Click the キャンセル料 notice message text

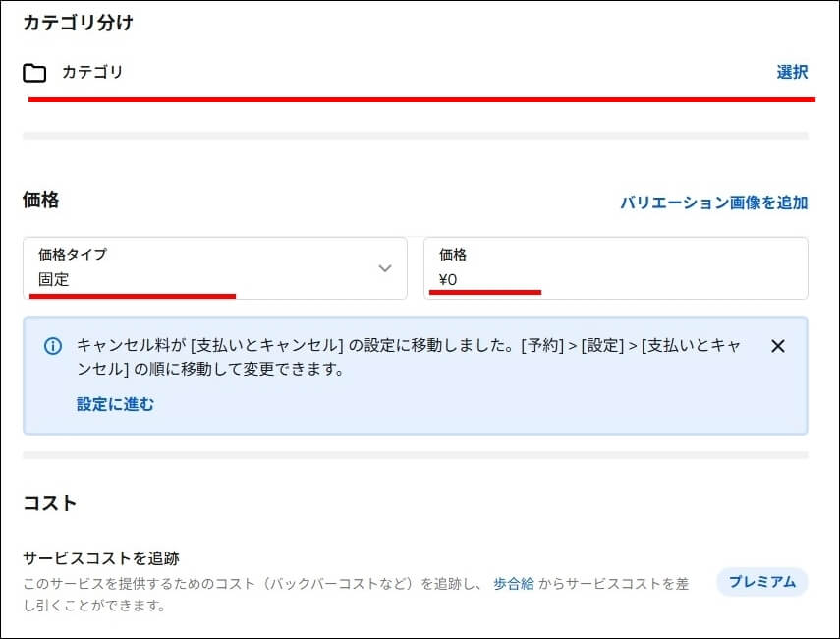[409, 357]
